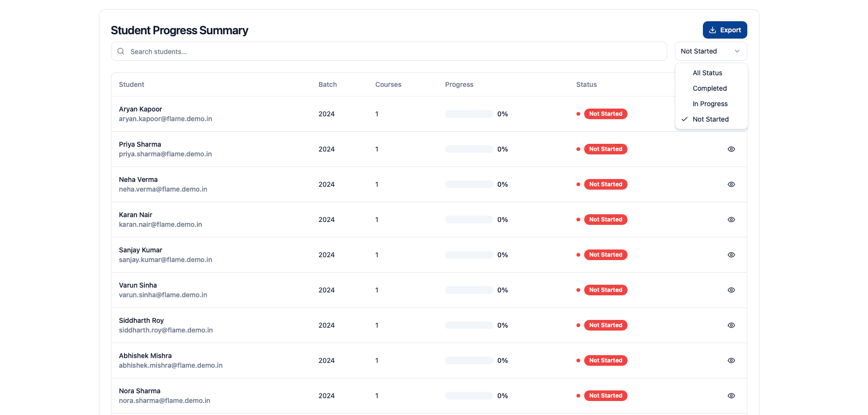
Task: View details for Sanjay Kumar
Action: (x=731, y=255)
